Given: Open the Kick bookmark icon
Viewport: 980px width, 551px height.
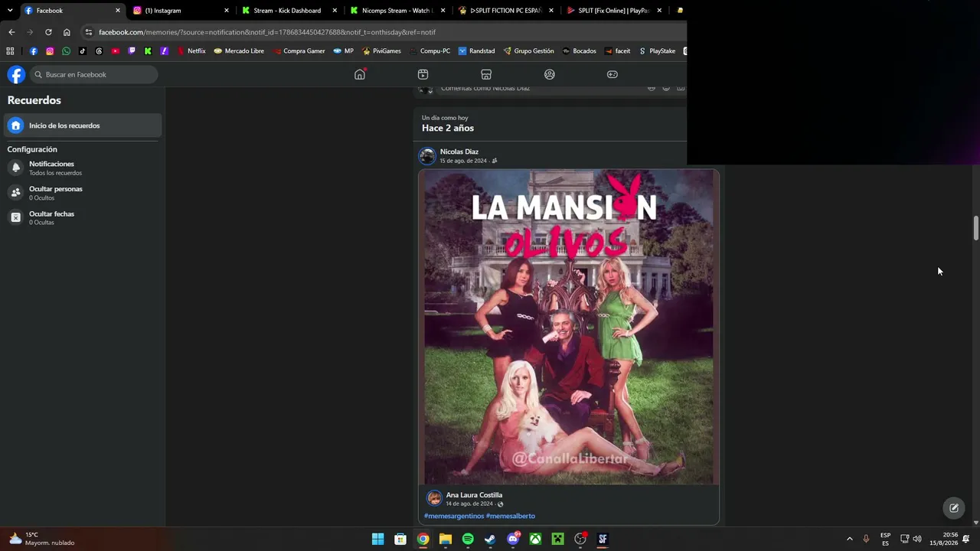Looking at the screenshot, I should 148,51.
